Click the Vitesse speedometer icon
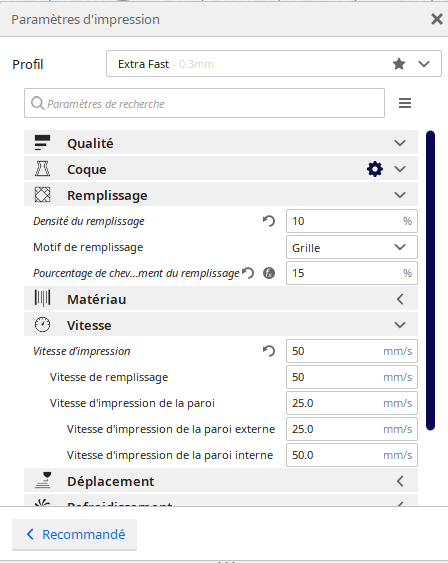The width and height of the screenshot is (448, 563). [x=42, y=325]
